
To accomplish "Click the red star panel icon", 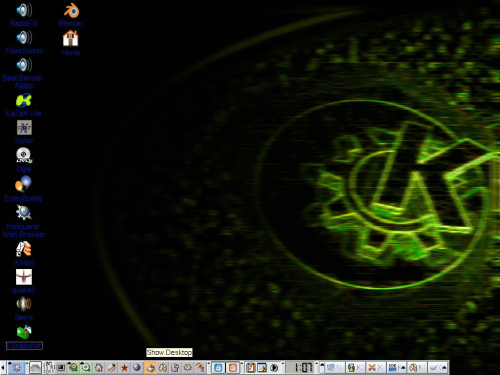I will click(x=124, y=367).
